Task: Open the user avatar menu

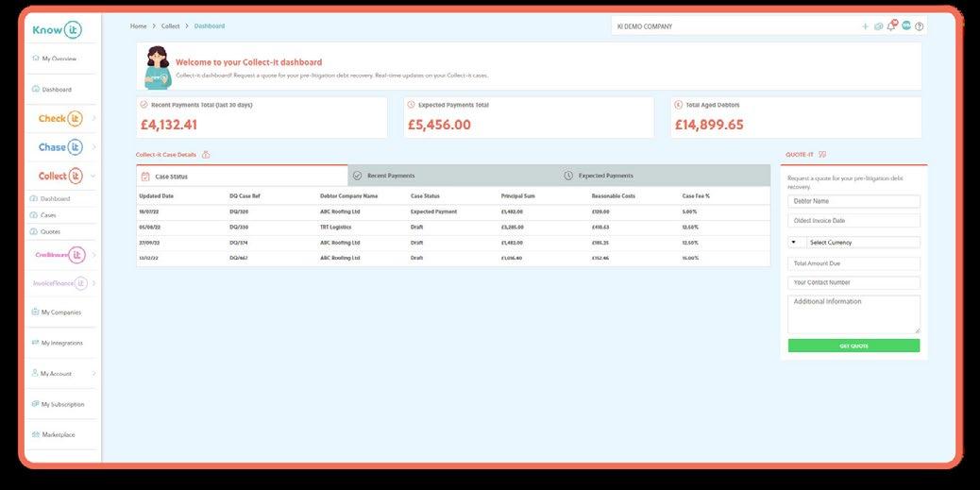Action: point(905,25)
